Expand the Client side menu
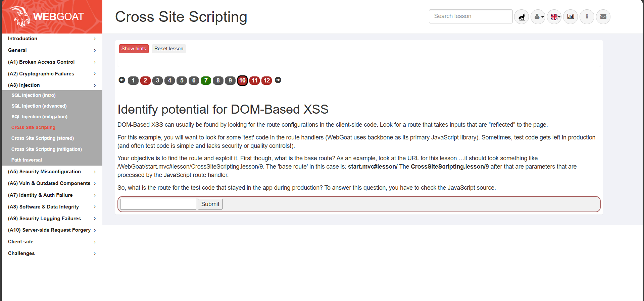 [52, 242]
